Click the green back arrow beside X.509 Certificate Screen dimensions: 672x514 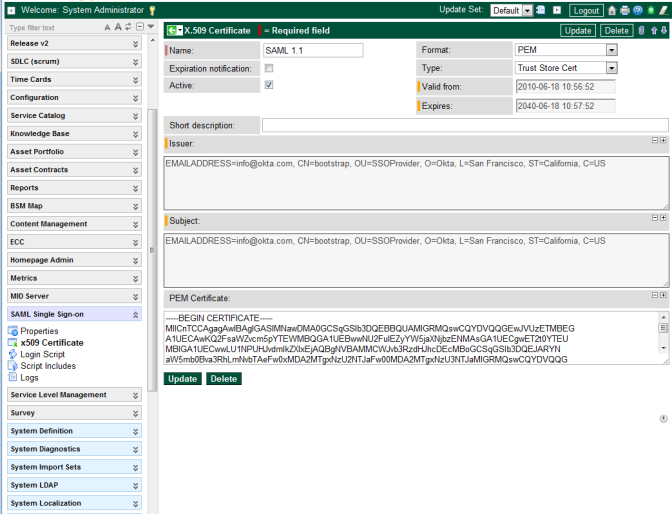click(x=172, y=31)
